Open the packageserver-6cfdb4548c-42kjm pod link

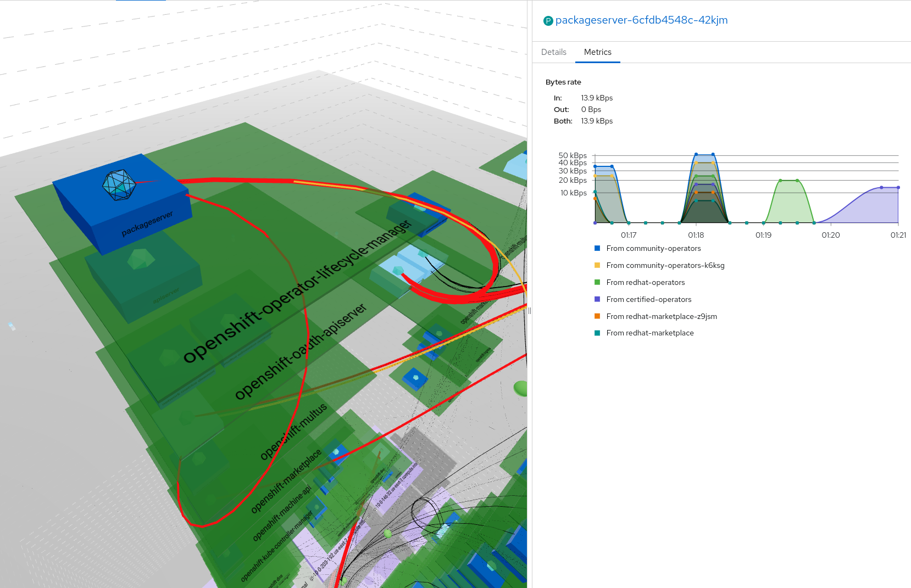pyautogui.click(x=641, y=20)
